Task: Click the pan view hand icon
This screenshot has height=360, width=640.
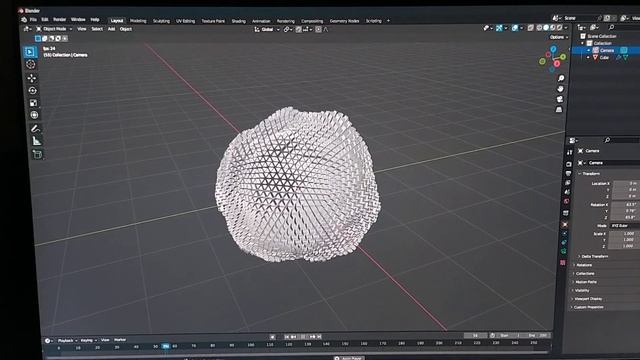Action: 560,89
